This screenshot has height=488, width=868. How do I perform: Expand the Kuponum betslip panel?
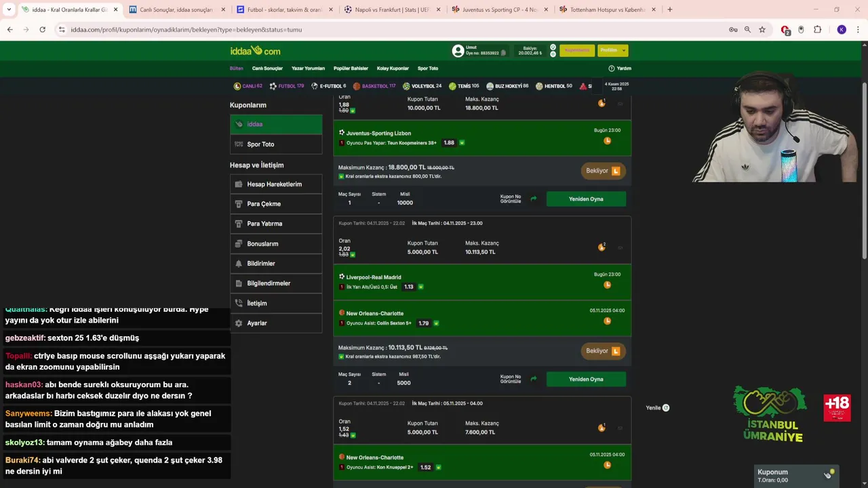point(796,476)
